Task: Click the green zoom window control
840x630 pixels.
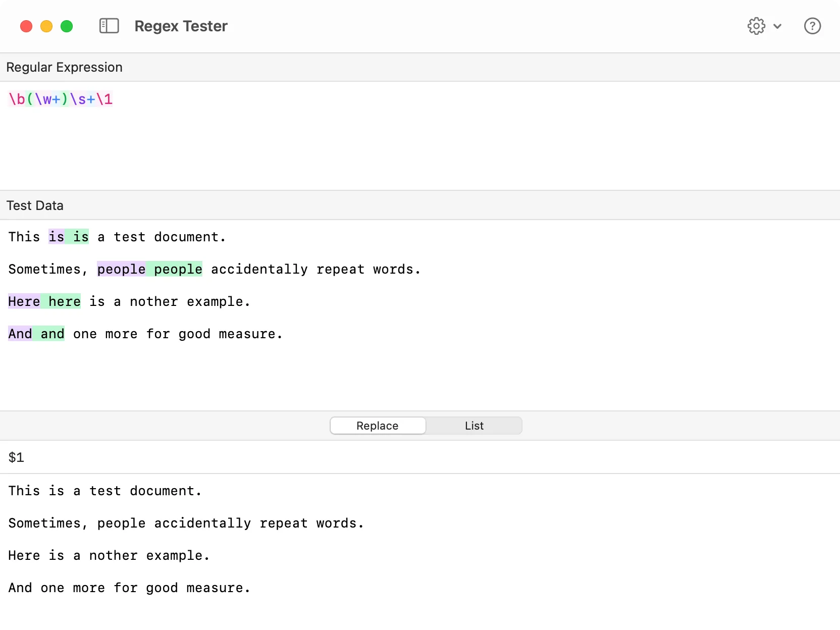Action: 67,26
